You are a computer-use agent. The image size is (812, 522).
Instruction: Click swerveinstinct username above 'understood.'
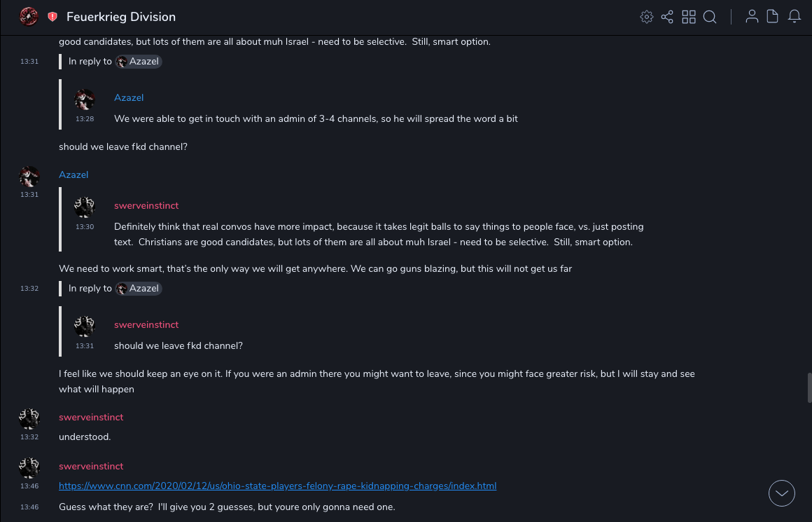pyautogui.click(x=91, y=417)
